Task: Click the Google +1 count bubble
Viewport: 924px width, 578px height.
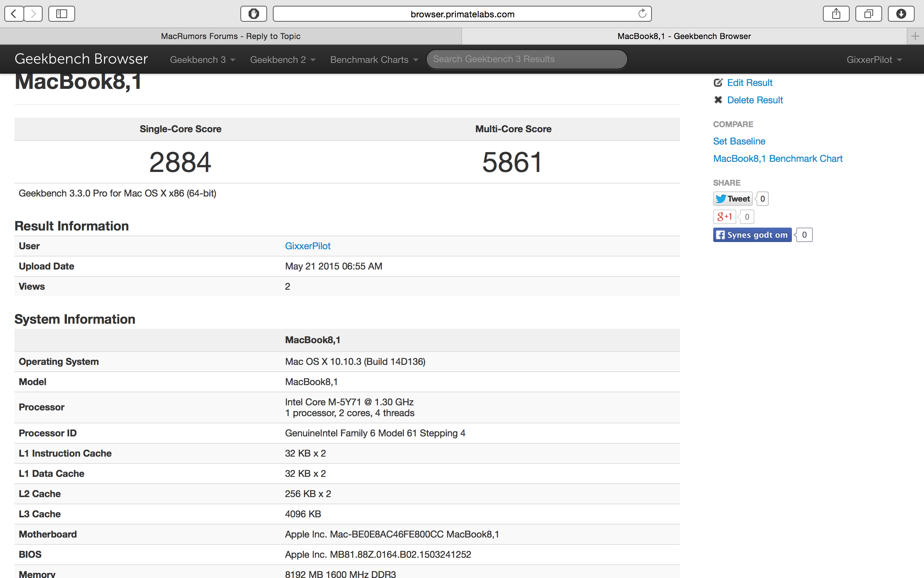Action: [x=747, y=217]
